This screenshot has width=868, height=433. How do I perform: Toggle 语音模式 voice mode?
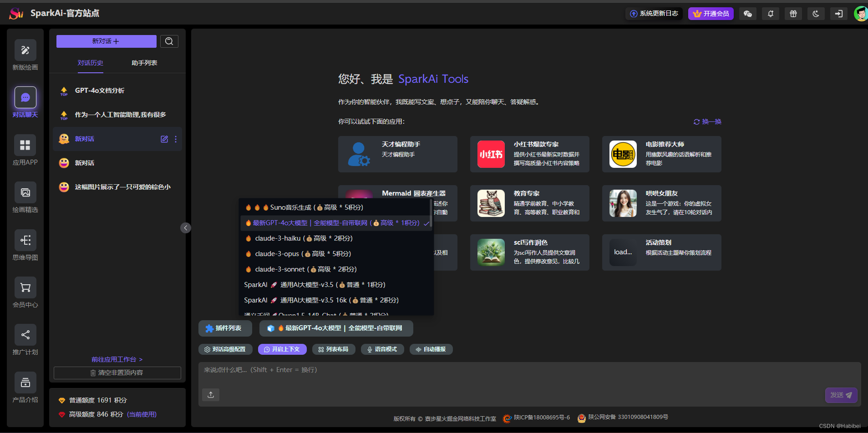382,349
